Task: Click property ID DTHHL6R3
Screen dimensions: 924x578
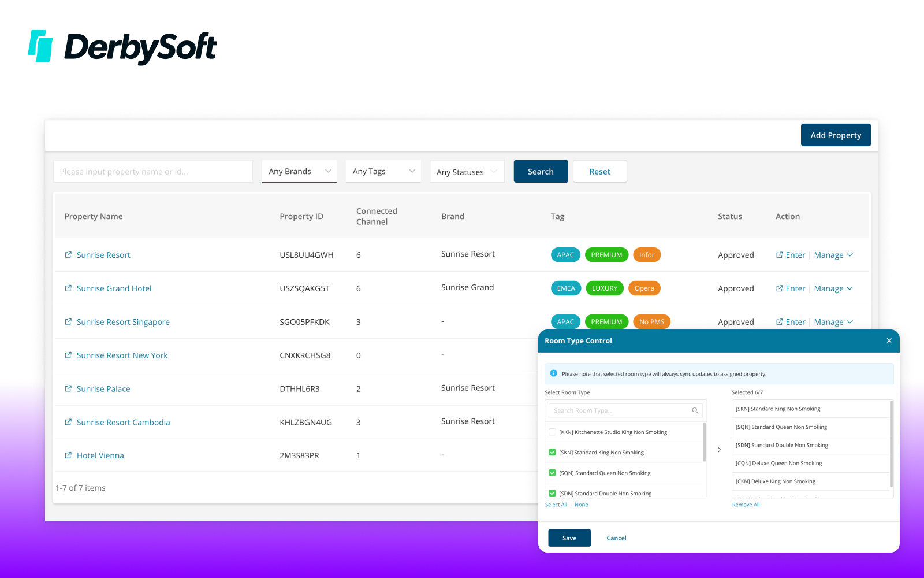Action: pos(300,389)
